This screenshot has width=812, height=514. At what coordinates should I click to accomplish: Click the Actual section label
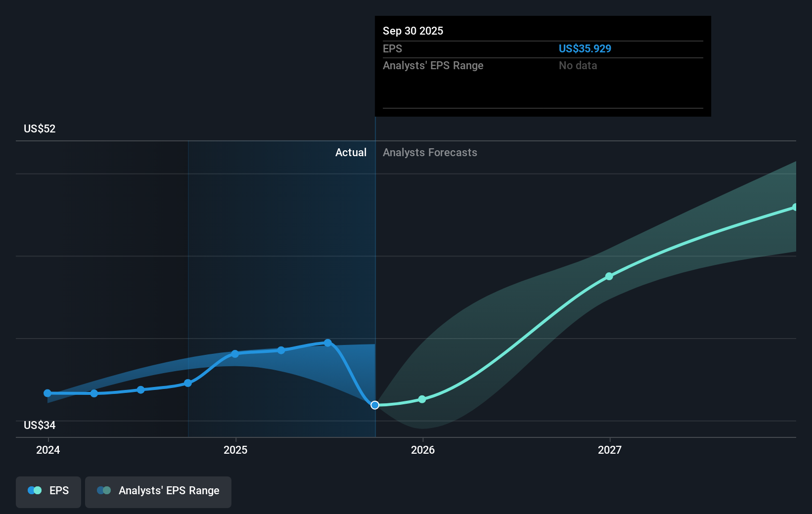coord(351,153)
